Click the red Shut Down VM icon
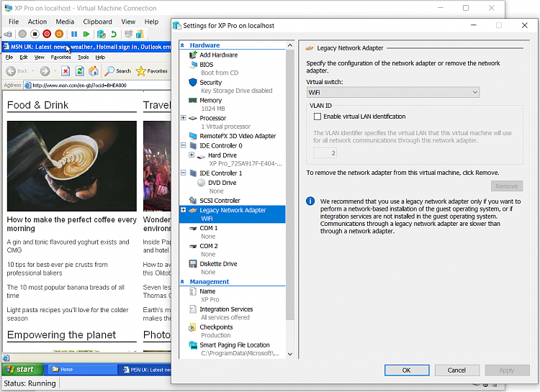 click(47, 34)
